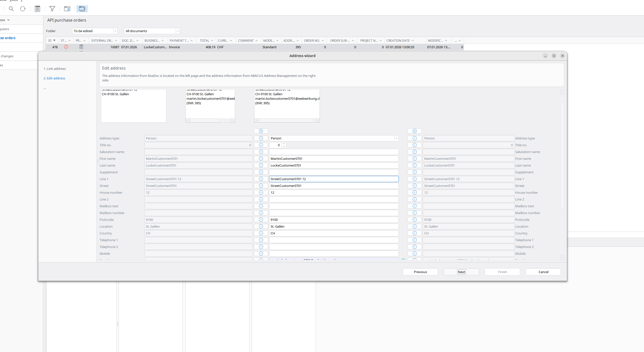Image resolution: width=644 pixels, height=352 pixels.
Task: Copy First name rightward with its arrow icon
Action: 261,159
